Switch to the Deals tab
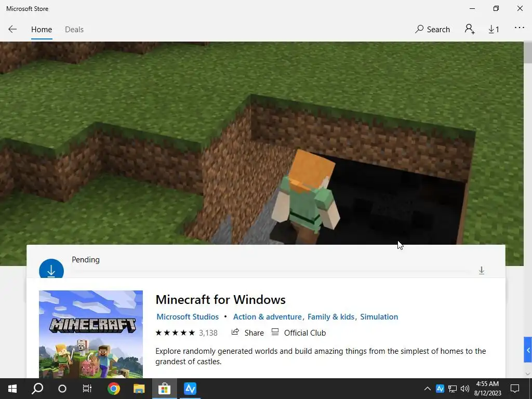 pos(74,30)
